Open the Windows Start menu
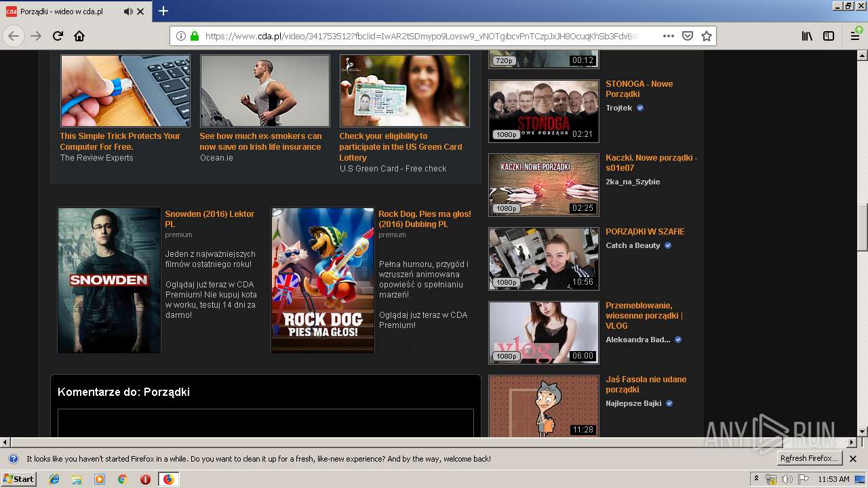Screen dimensions: 868x488 (x=19, y=479)
